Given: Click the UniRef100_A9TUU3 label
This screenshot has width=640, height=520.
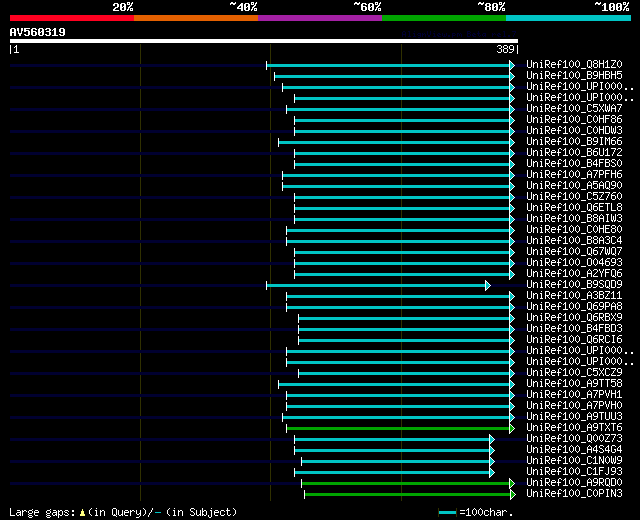Looking at the screenshot, I should pyautogui.click(x=574, y=417).
